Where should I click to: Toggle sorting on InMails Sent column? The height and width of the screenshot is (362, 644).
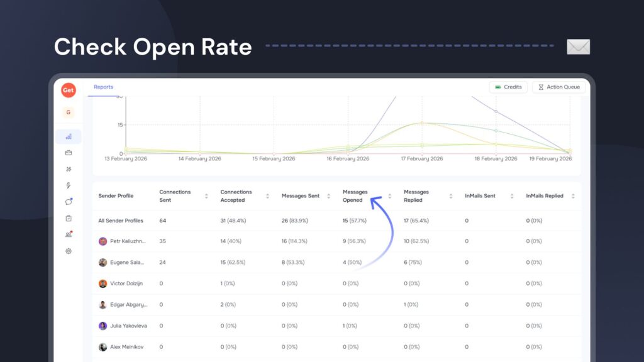point(511,196)
